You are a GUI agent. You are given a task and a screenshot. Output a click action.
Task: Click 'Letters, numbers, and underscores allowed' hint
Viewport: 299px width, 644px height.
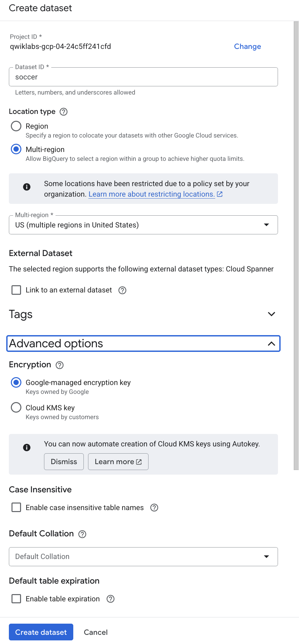pyautogui.click(x=75, y=93)
